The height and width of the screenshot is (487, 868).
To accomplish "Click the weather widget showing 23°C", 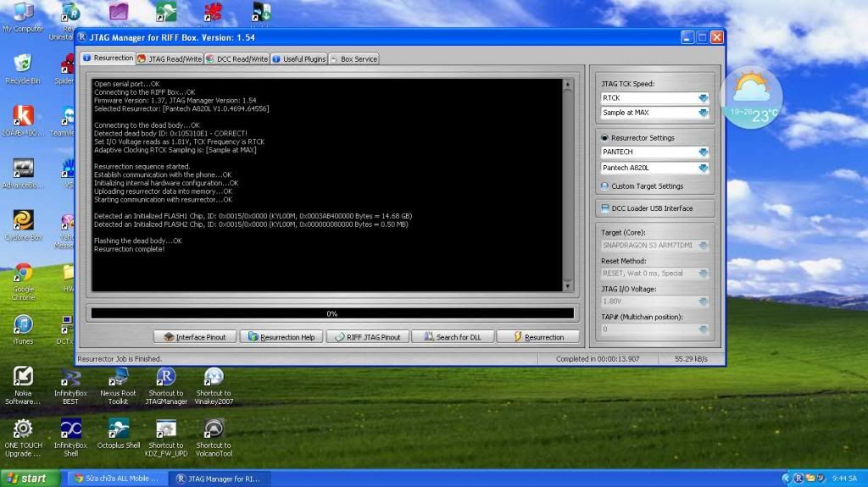I will coord(752,97).
